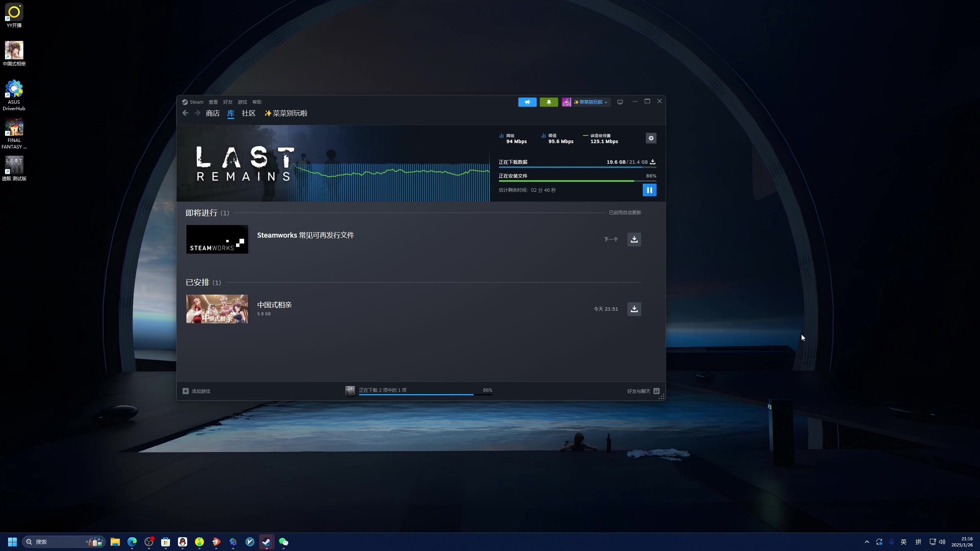The width and height of the screenshot is (980, 551).
Task: Switch to 商店 tab
Action: pos(212,113)
